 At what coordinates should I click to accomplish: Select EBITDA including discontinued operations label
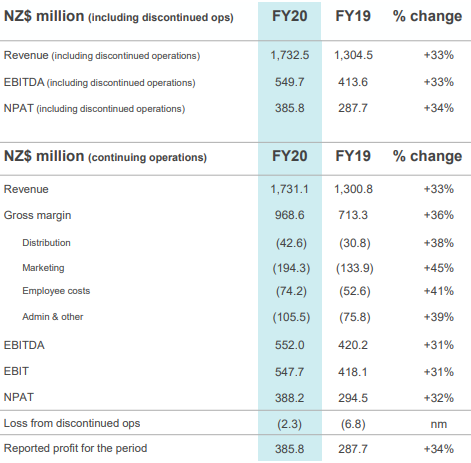(x=99, y=82)
